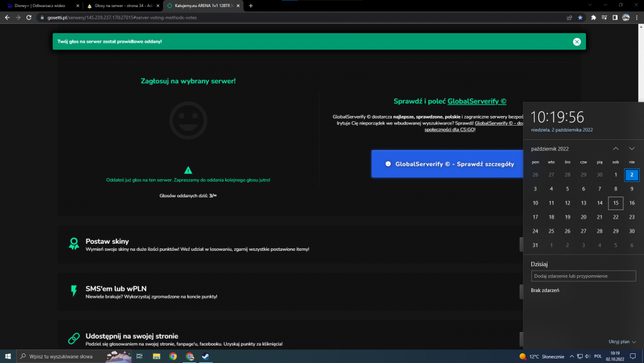Go to next month in calendar
644x363 pixels.
click(x=632, y=148)
